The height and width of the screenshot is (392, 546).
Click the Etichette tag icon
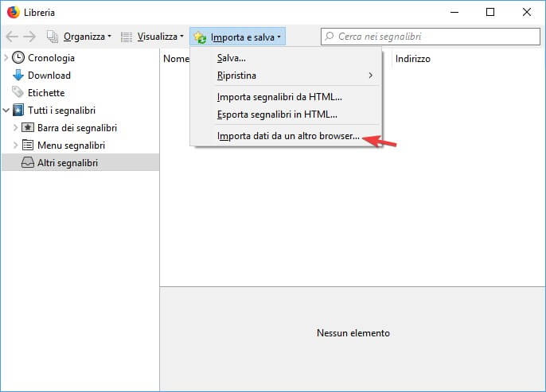(18, 92)
